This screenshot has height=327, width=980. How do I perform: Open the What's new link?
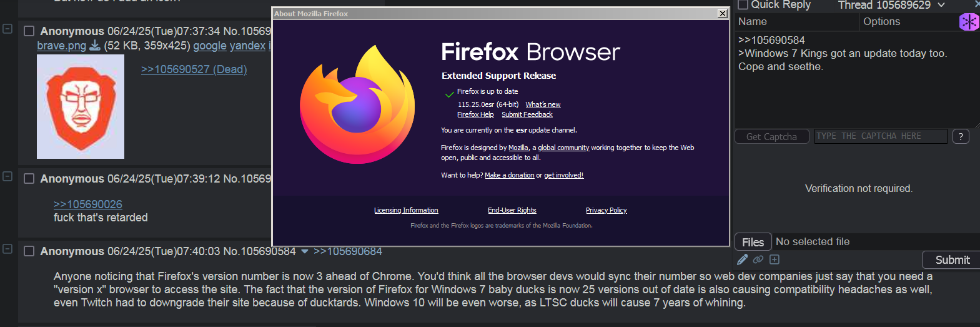coord(543,105)
